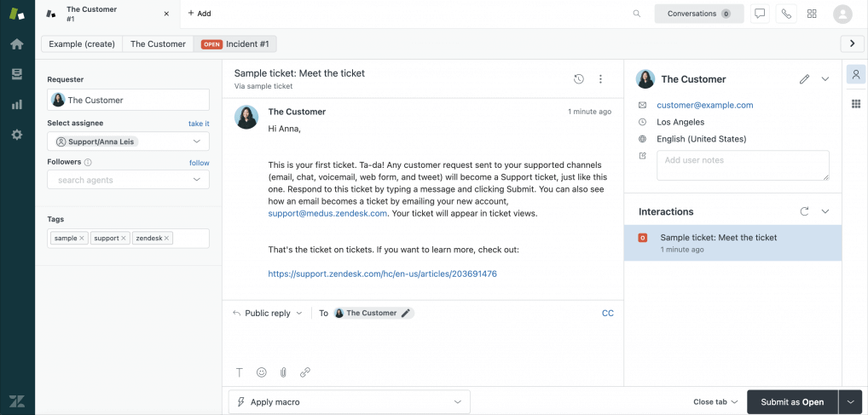Insert emoji in the reply
This screenshot has height=415, width=868.
pyautogui.click(x=262, y=372)
